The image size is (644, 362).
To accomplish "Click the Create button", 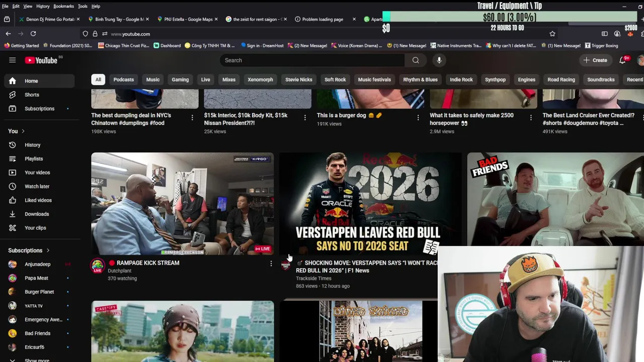I will [x=595, y=60].
